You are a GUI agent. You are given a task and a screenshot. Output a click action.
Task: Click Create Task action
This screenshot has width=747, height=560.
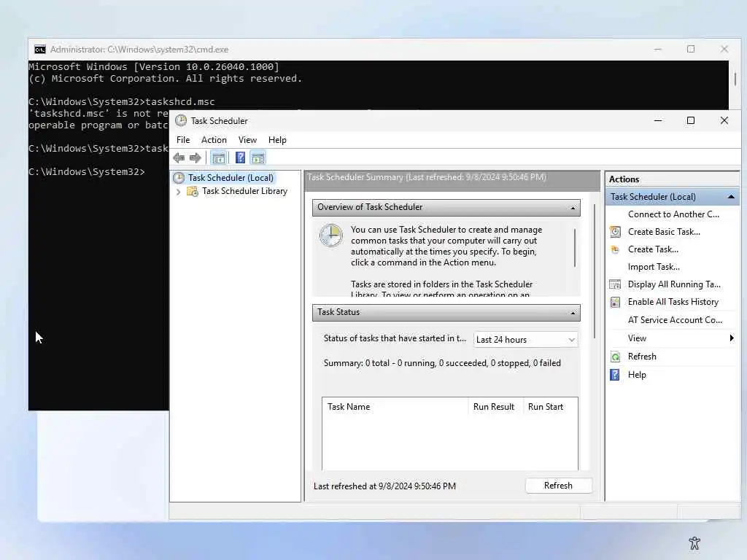[x=653, y=249]
